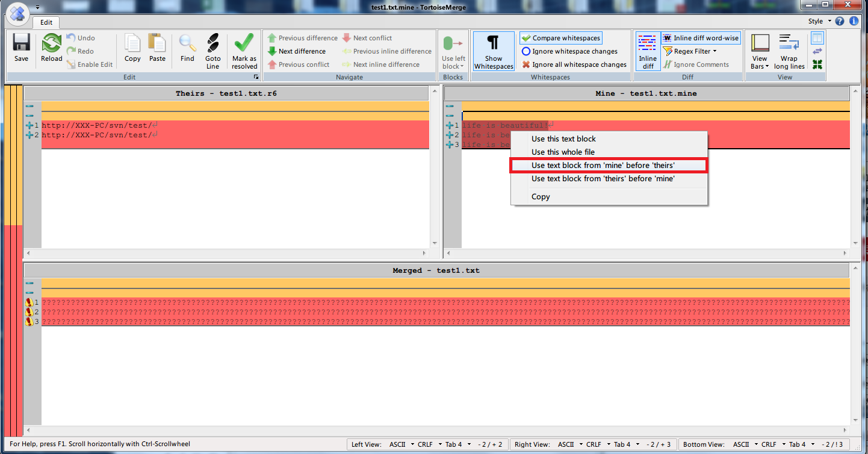Choose 'Use this text block'
This screenshot has height=454, width=868.
click(563, 138)
